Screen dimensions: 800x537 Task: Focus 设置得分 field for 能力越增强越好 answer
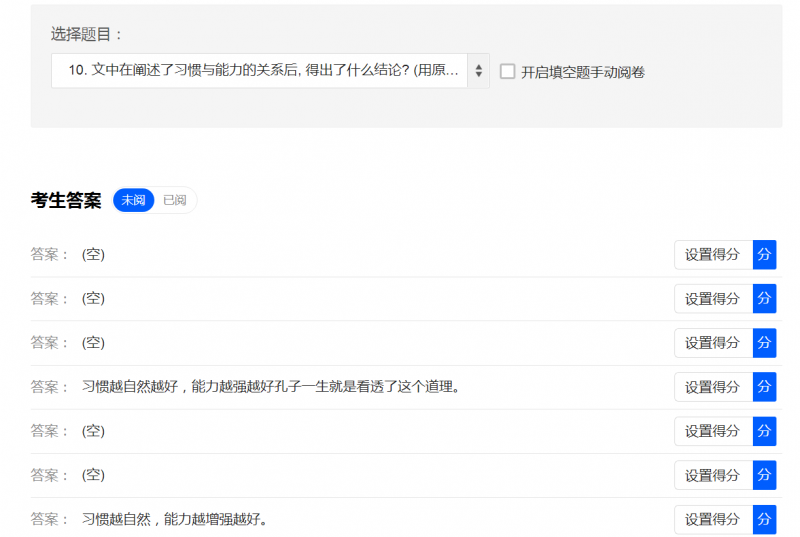pos(713,519)
